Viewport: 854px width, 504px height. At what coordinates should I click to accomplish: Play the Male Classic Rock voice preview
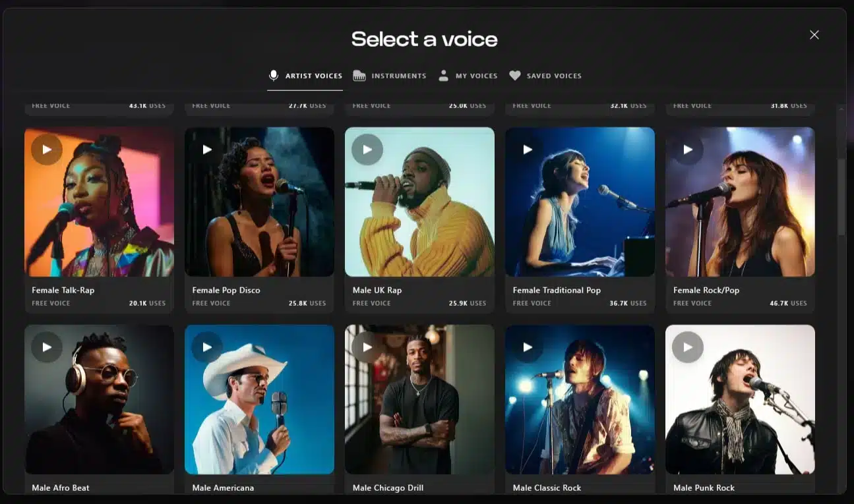click(x=528, y=347)
